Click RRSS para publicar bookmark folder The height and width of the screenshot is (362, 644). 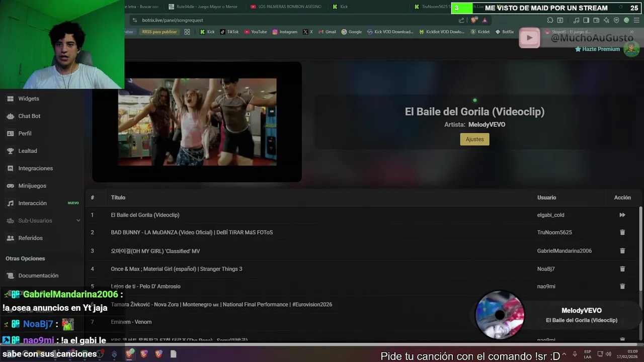[x=159, y=32]
